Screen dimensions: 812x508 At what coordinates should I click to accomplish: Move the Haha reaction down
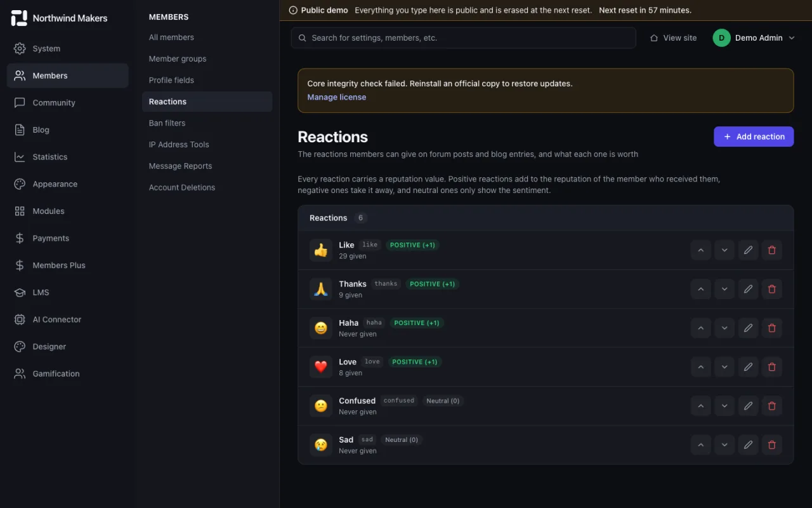pyautogui.click(x=724, y=328)
